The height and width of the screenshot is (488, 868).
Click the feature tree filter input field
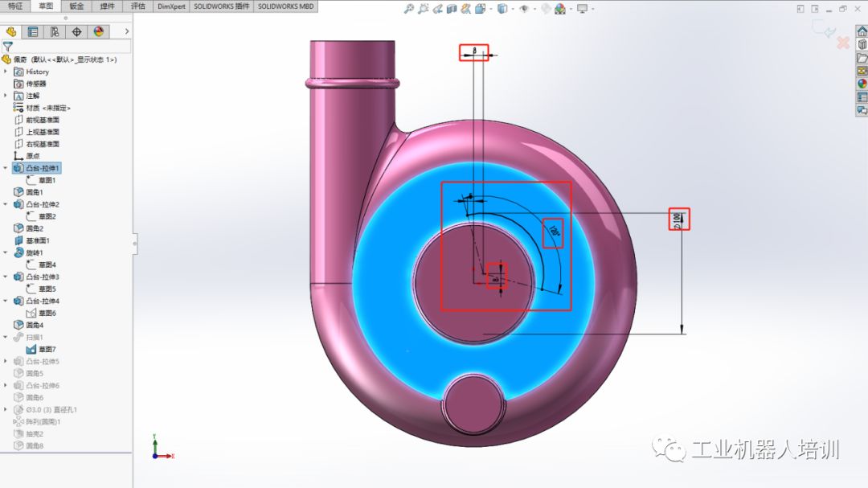pos(71,47)
